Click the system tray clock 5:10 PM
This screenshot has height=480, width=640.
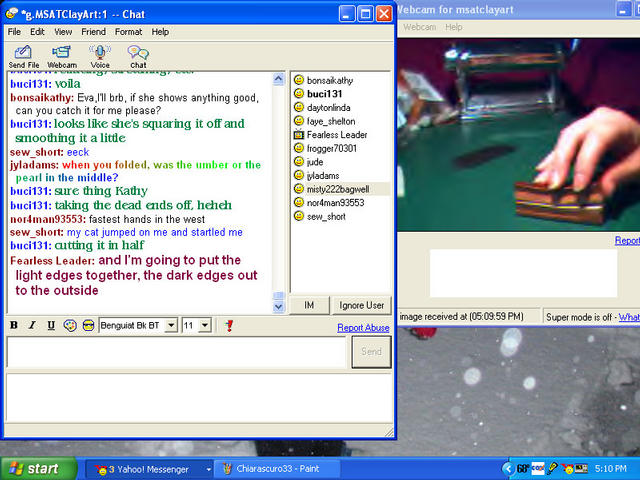(x=610, y=469)
